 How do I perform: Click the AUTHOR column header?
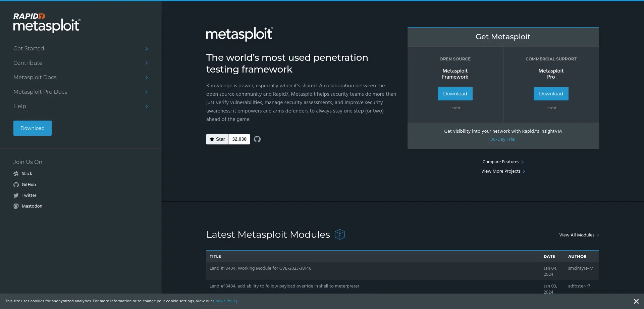pos(577,257)
